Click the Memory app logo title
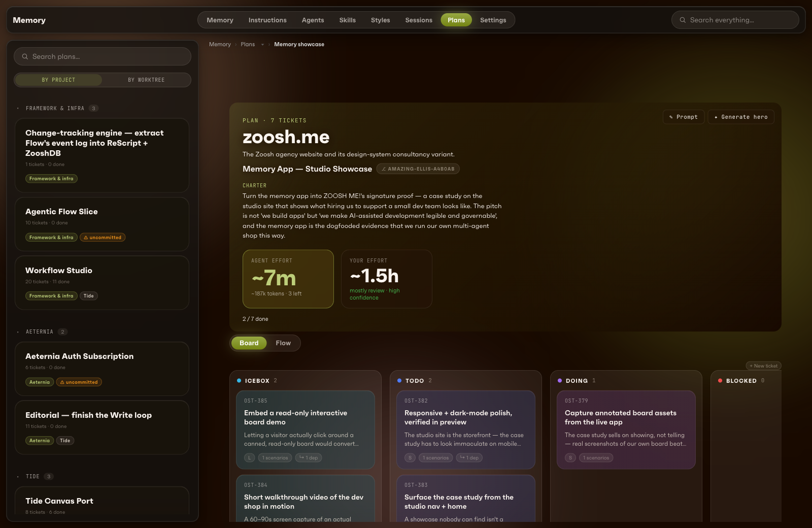 (29, 20)
